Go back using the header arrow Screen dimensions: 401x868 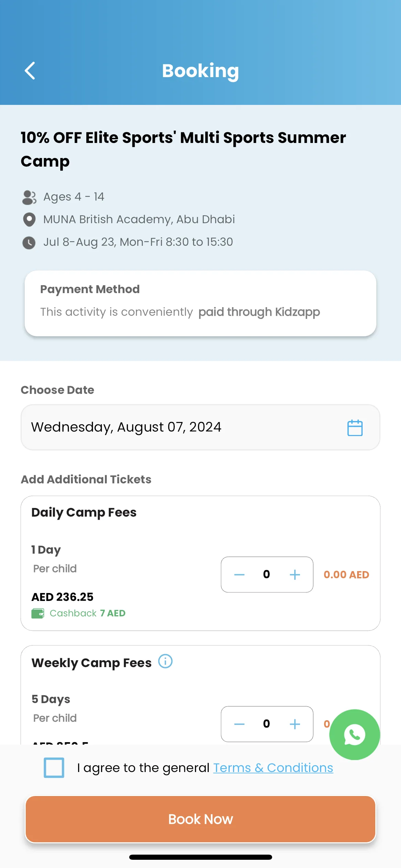[30, 71]
